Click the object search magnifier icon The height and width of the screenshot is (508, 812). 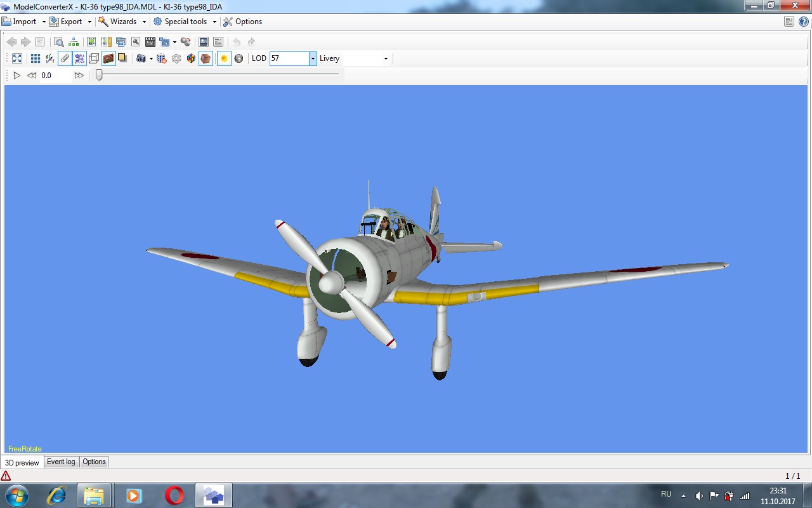pyautogui.click(x=58, y=42)
